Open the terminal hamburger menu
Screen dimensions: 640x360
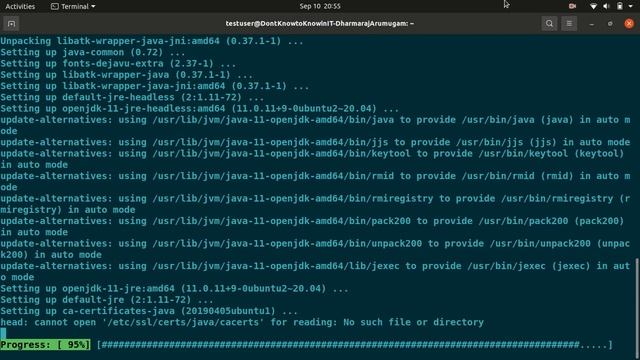click(x=569, y=24)
